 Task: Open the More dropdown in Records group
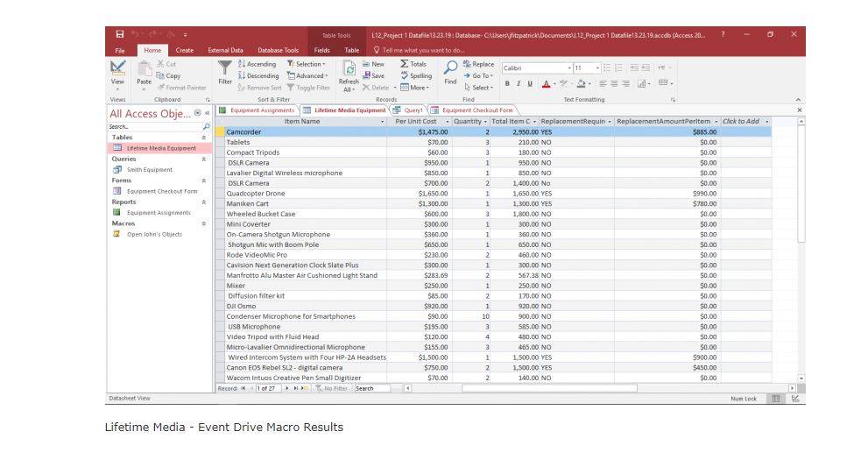point(414,88)
